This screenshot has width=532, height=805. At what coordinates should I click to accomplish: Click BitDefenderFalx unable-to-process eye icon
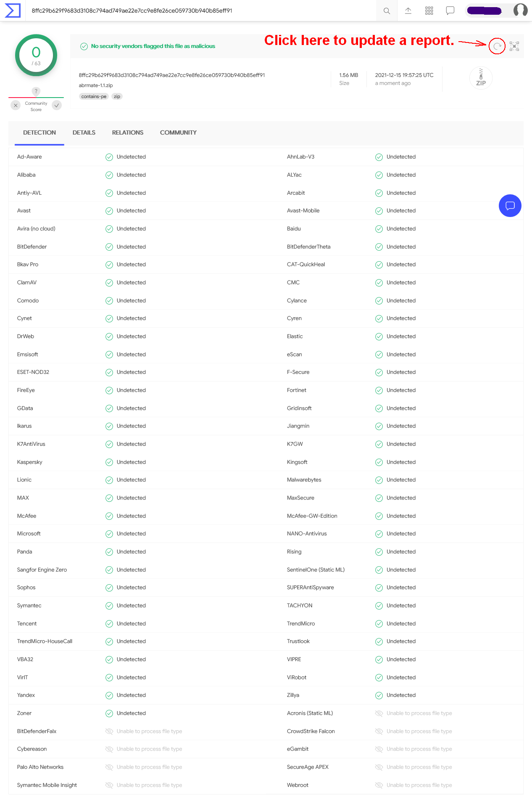pyautogui.click(x=109, y=731)
